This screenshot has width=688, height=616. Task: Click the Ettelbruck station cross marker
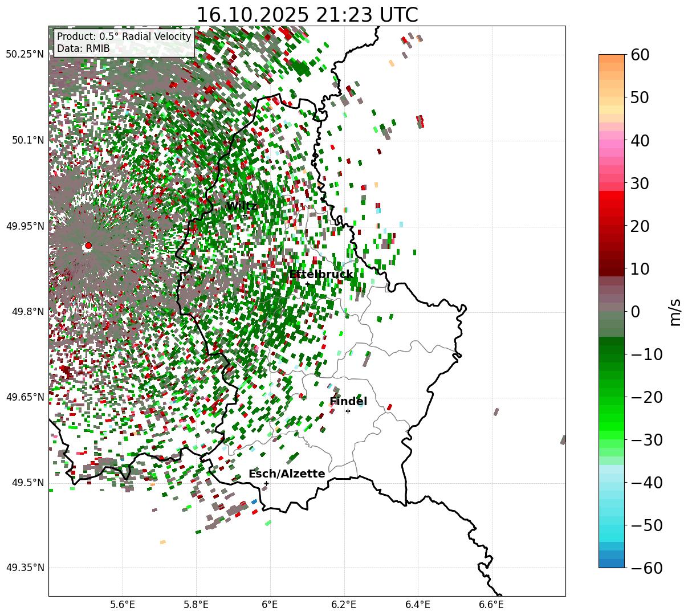[x=307, y=283]
